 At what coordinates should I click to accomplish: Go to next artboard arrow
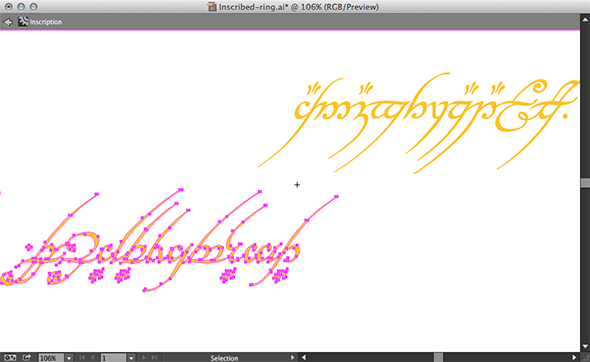point(143,357)
